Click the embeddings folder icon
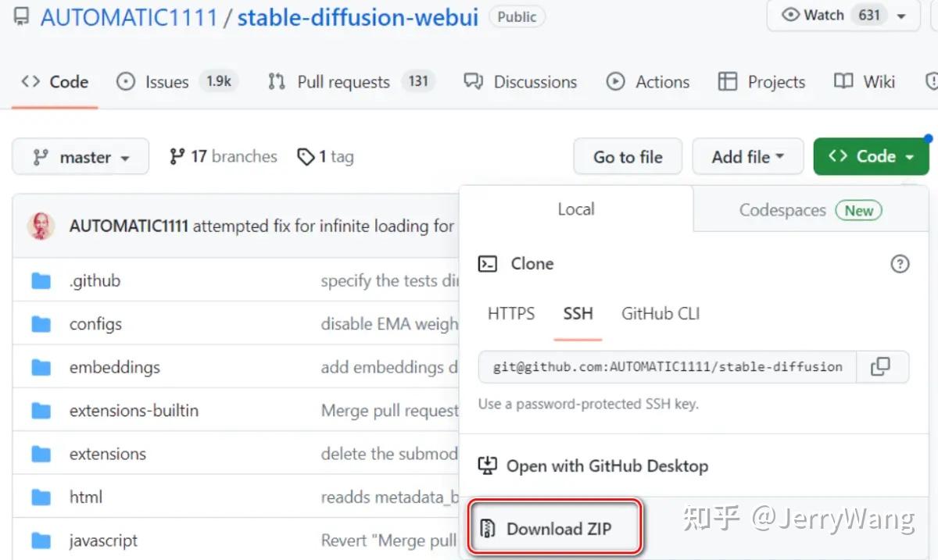 [x=41, y=367]
